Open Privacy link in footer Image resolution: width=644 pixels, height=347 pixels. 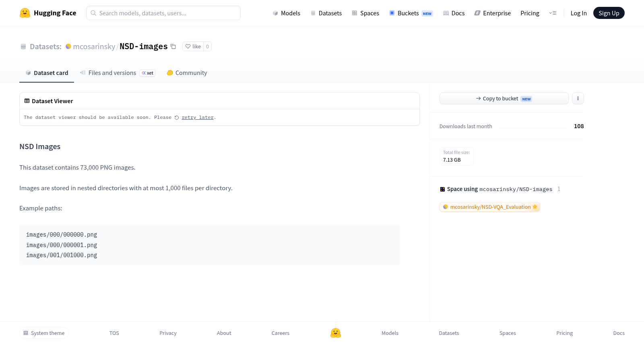point(168,333)
